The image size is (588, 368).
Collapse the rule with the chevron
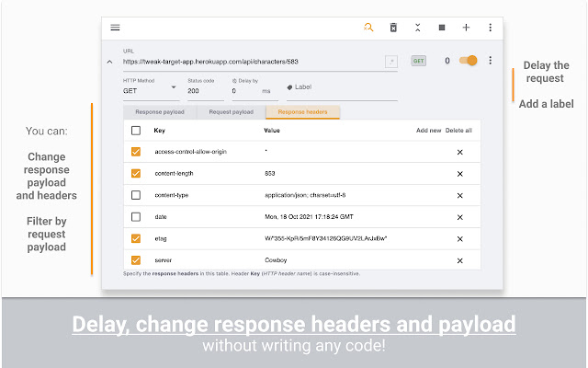click(x=110, y=62)
